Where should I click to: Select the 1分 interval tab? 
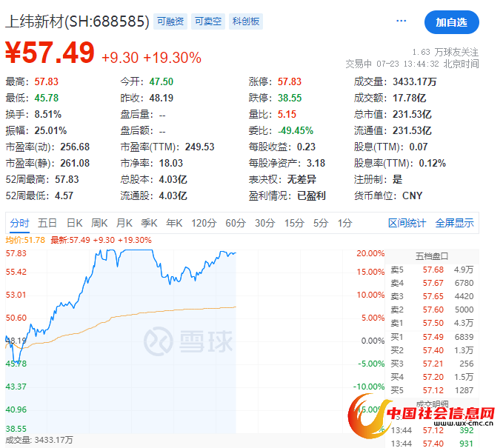point(344,223)
